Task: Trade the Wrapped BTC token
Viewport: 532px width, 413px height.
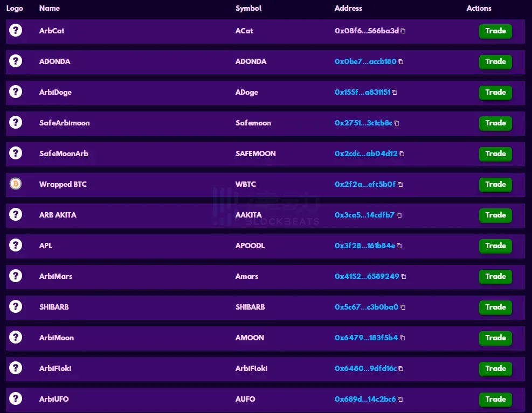Action: point(495,185)
